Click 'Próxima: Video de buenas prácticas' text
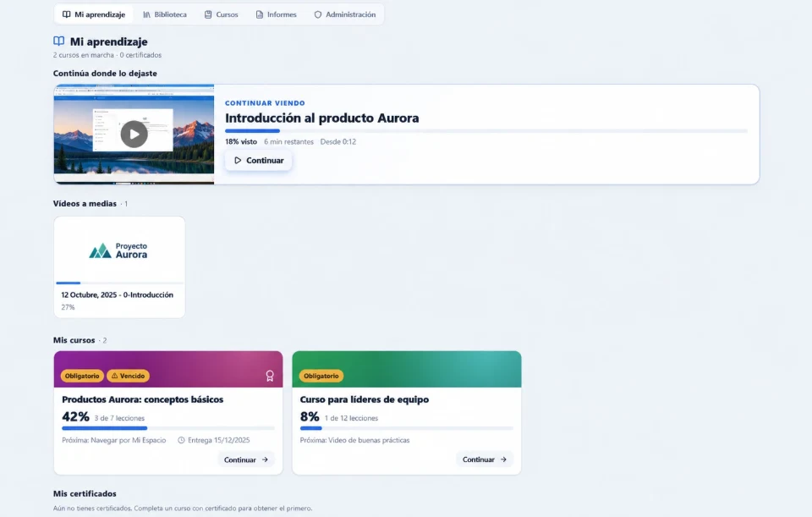812x517 pixels. [x=354, y=440]
